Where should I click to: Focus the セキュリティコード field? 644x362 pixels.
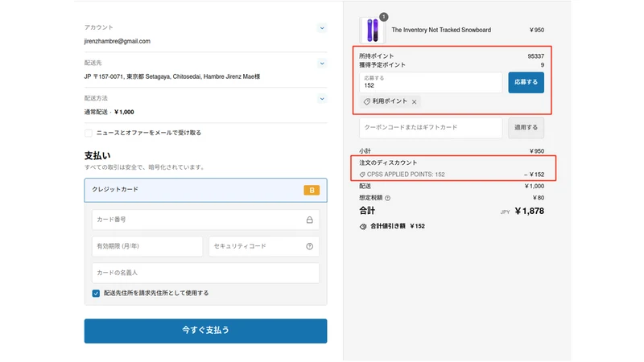click(264, 246)
